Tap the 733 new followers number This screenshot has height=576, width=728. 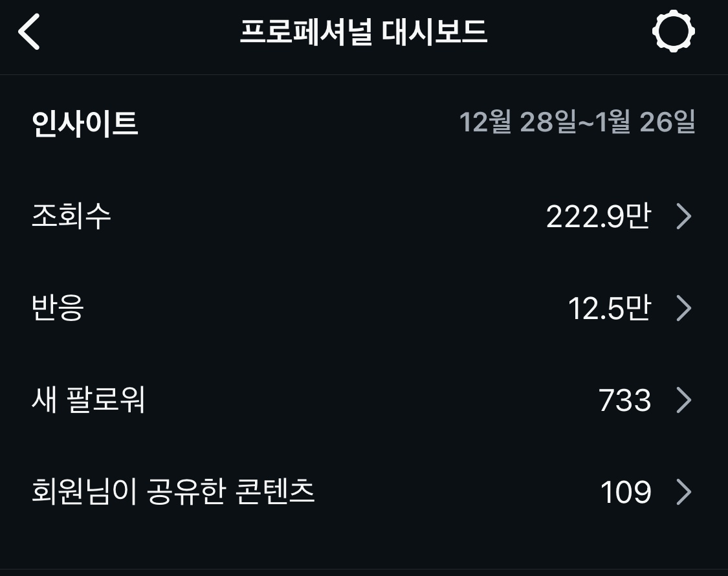(x=624, y=400)
